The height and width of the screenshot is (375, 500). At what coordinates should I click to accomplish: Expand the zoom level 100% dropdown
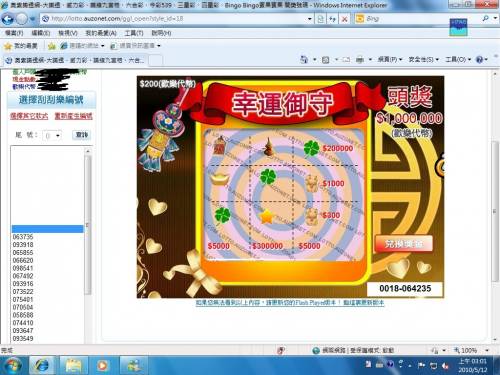point(487,350)
